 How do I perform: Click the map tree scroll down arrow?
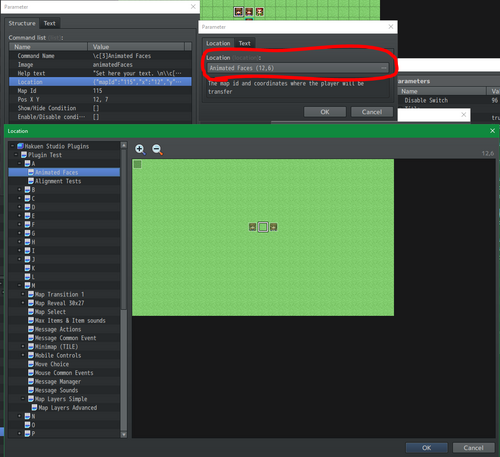pyautogui.click(x=124, y=434)
